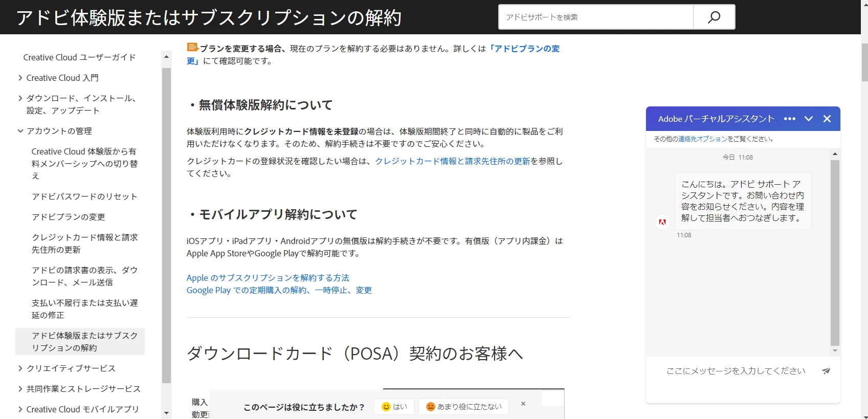The width and height of the screenshot is (868, 419).
Task: Choose あまり役に立たない feedback button
Action: tap(463, 407)
